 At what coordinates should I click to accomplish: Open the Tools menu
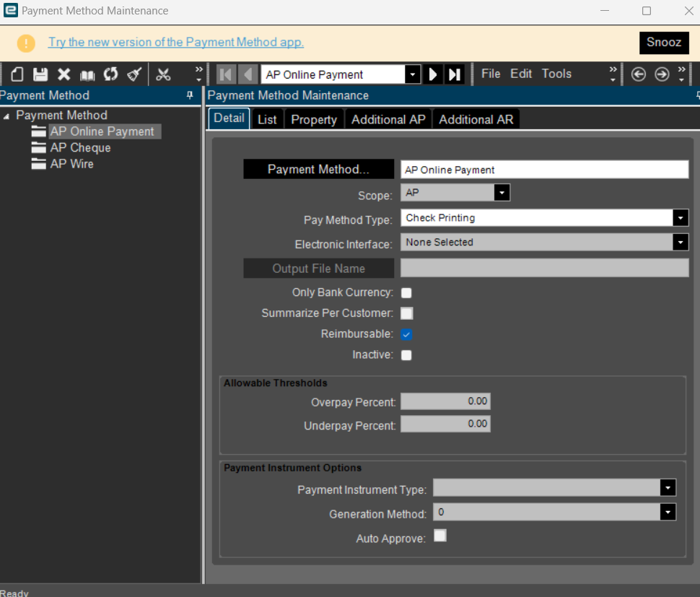pyautogui.click(x=556, y=74)
